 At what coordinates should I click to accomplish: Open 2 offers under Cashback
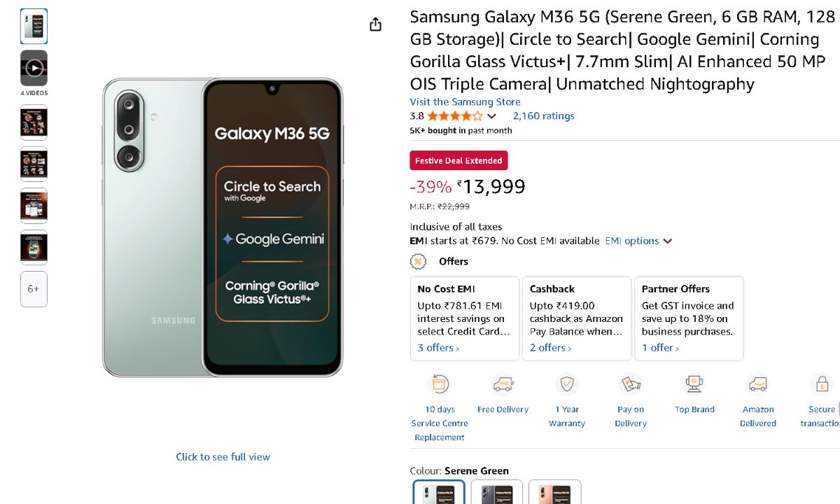coord(550,348)
